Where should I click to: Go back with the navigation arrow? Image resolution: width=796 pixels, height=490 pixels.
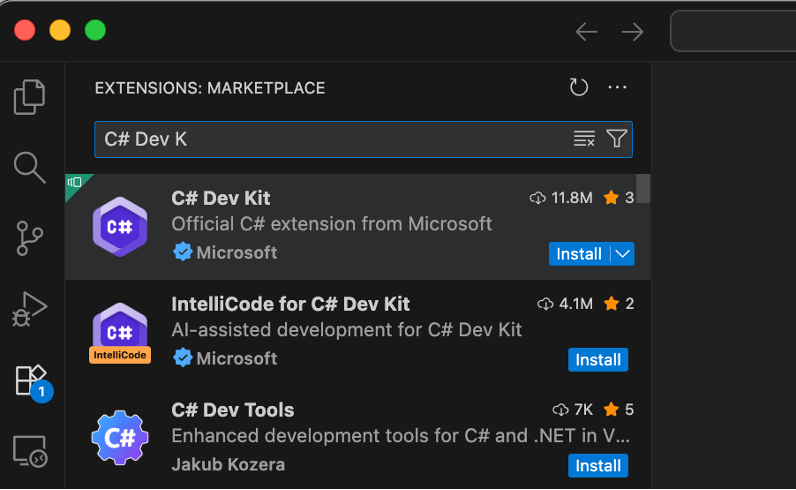[586, 32]
